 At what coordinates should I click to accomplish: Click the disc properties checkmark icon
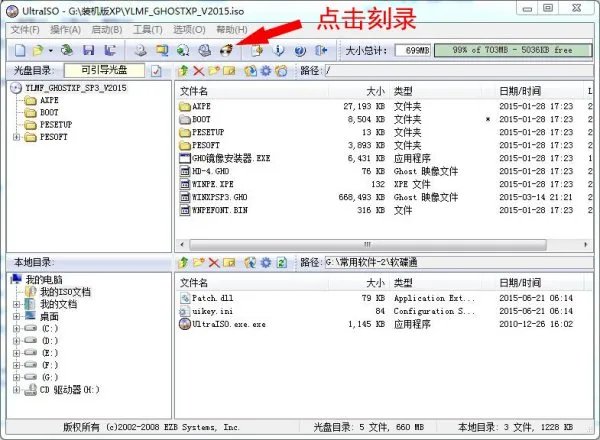(x=156, y=71)
